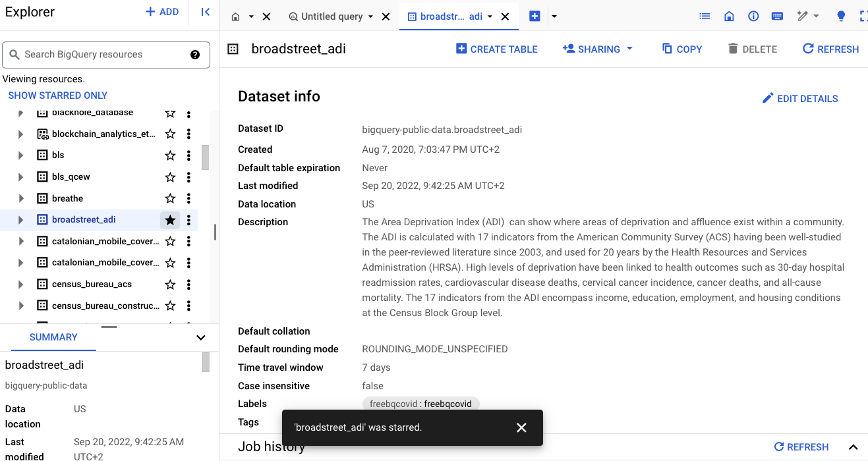Switch to the Untitled query tab
The image size is (868, 461).
[x=332, y=16]
